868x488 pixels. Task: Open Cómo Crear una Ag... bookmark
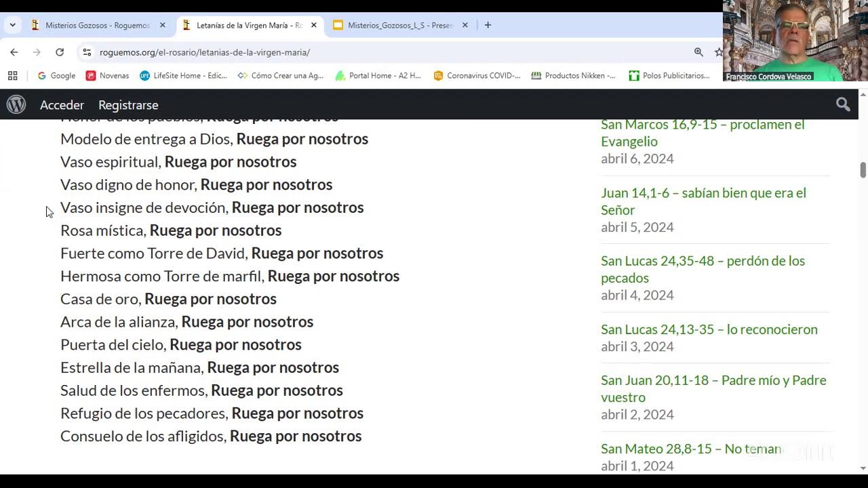(x=281, y=76)
